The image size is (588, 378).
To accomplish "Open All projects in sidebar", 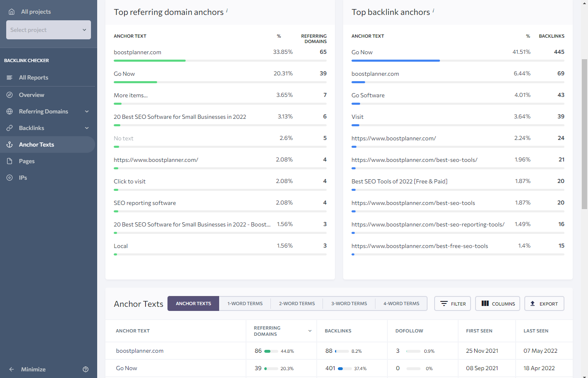I will 36,12.
